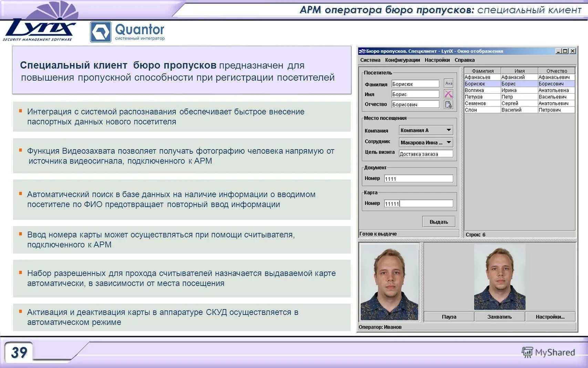Click the live video preview above the Захватить button
Image resolution: width=588 pixels, height=368 pixels.
[x=499, y=277]
